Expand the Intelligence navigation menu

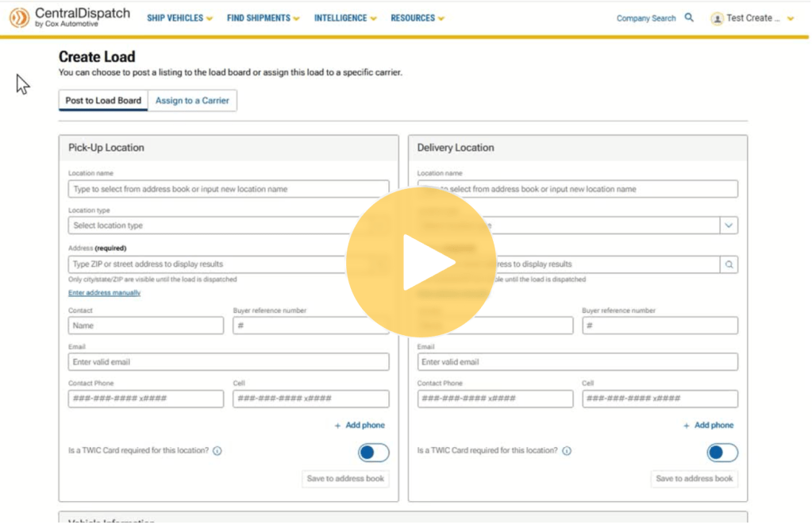coord(344,18)
